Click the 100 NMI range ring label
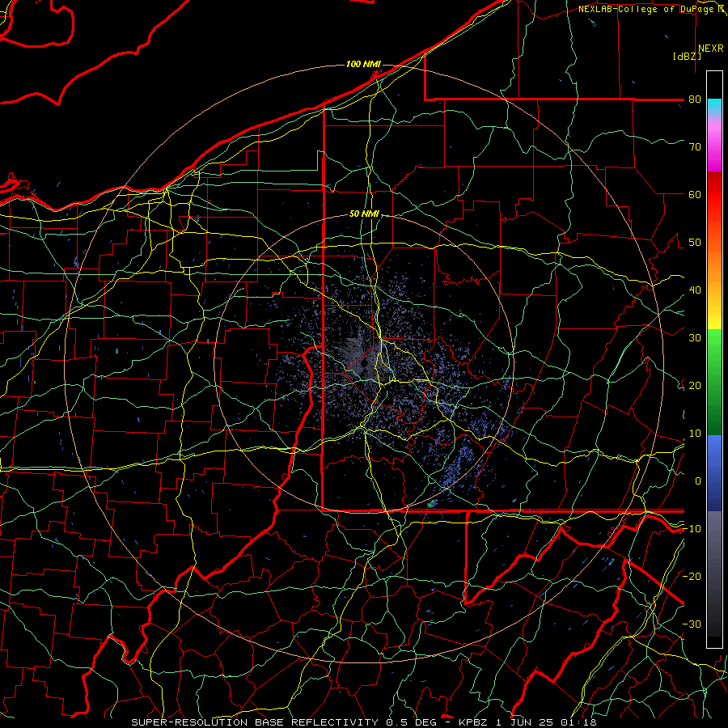Image resolution: width=728 pixels, height=728 pixels. point(363,64)
